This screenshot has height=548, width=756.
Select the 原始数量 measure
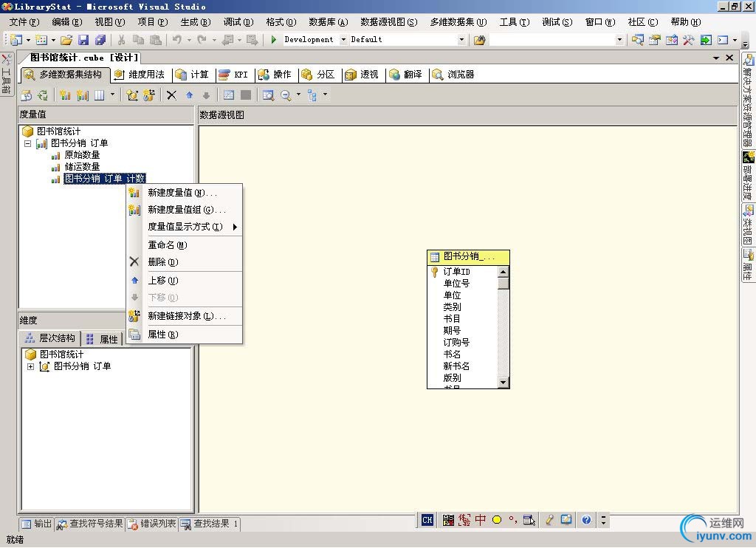82,155
